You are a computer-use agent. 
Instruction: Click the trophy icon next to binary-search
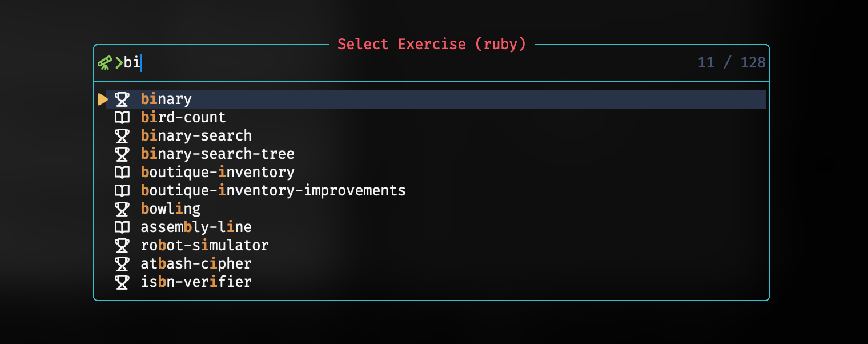122,136
